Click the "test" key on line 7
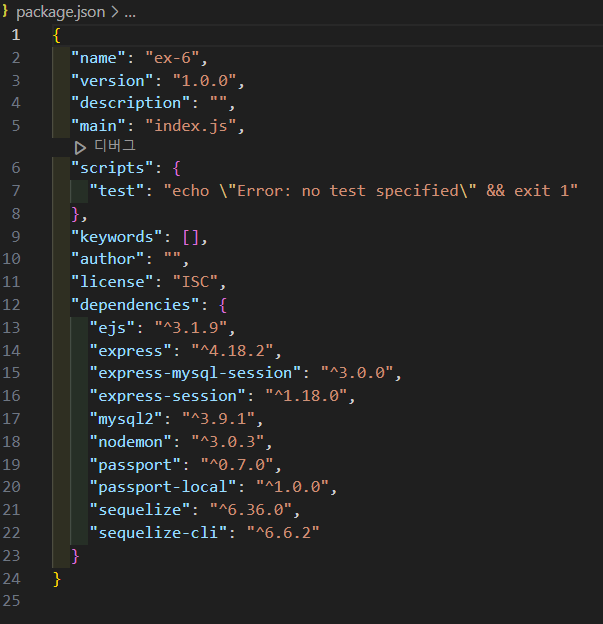The height and width of the screenshot is (624, 603). coord(117,191)
